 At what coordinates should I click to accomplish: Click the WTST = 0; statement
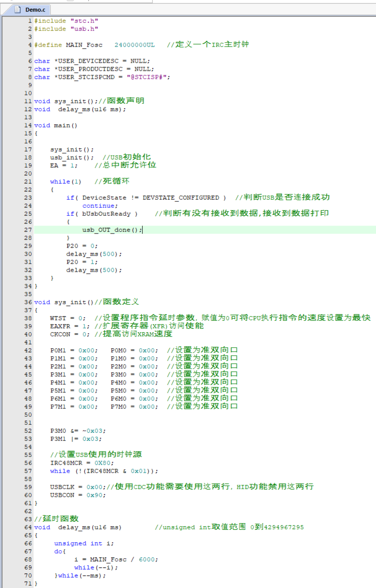click(x=68, y=318)
